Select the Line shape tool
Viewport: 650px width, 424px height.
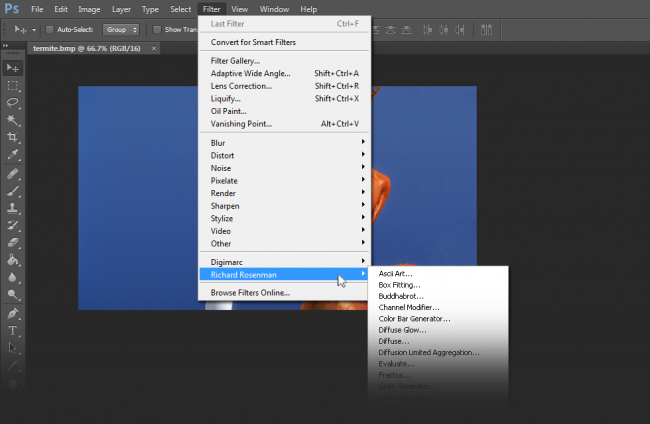[12, 365]
